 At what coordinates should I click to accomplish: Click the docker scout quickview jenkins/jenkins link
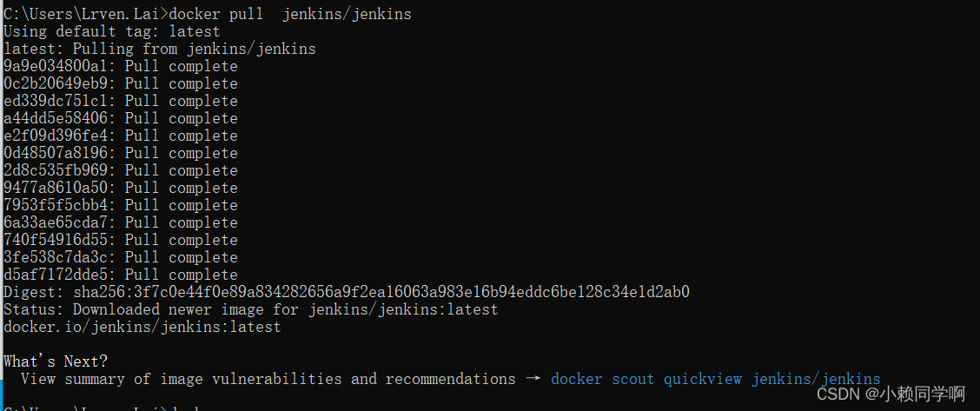point(716,379)
